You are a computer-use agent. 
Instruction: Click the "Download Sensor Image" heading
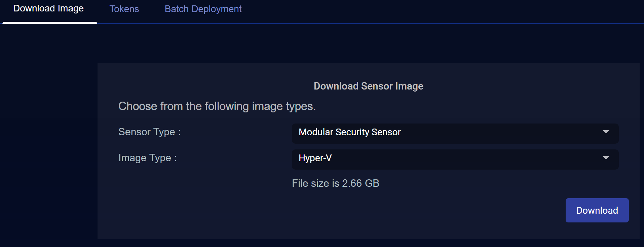tap(368, 86)
